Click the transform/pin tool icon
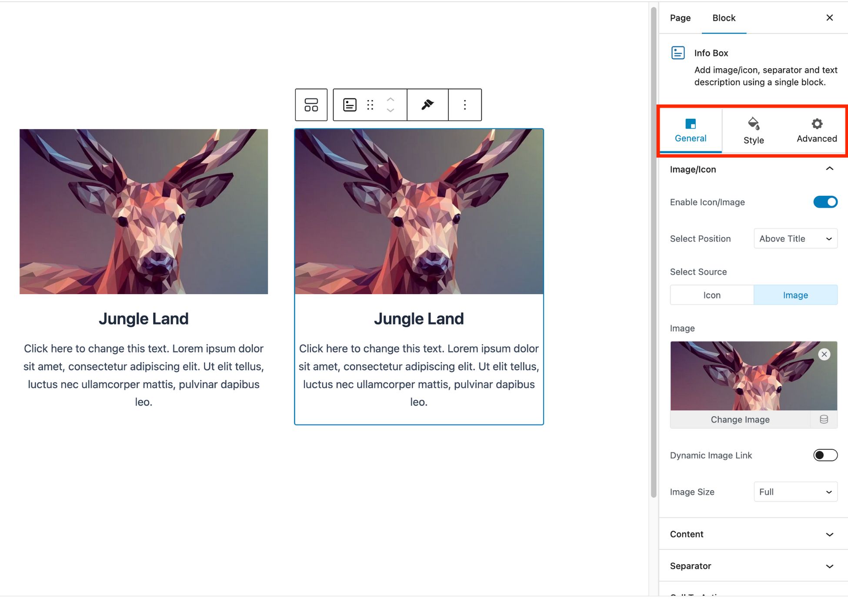This screenshot has height=616, width=848. click(x=427, y=104)
